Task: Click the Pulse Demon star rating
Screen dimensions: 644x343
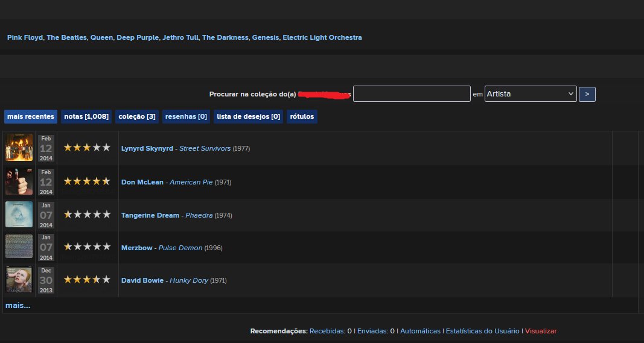Action: [x=87, y=247]
